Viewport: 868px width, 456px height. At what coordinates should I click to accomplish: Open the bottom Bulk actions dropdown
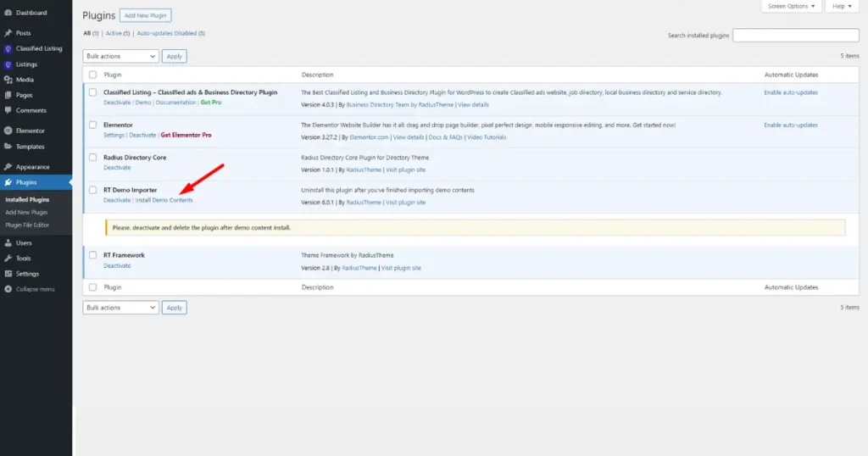pos(120,308)
